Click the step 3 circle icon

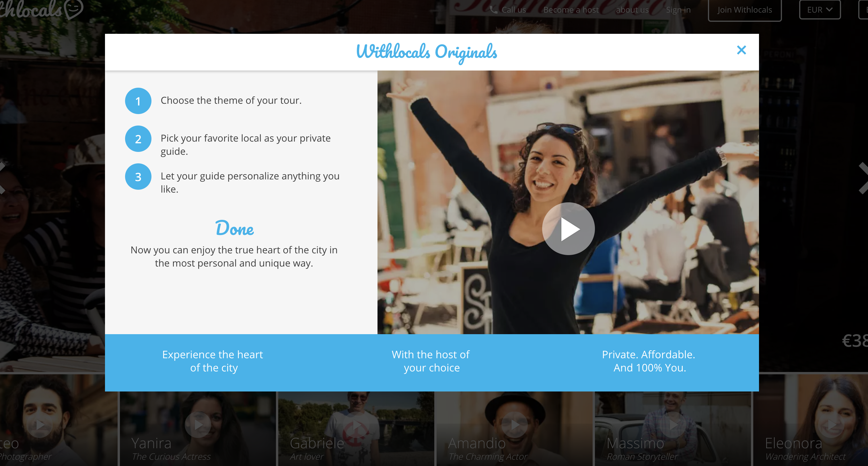coord(138,177)
